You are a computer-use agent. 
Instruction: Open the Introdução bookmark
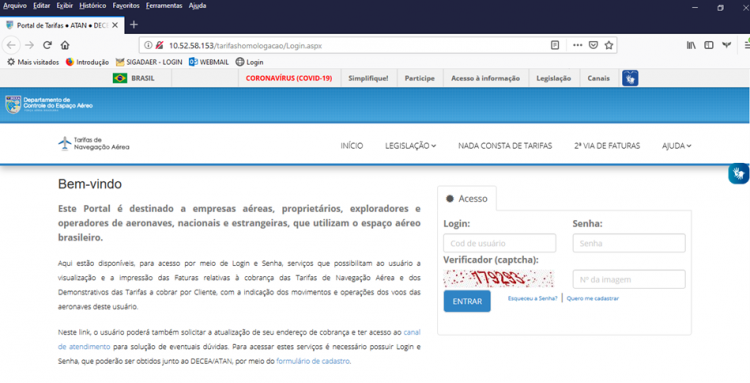(87, 62)
